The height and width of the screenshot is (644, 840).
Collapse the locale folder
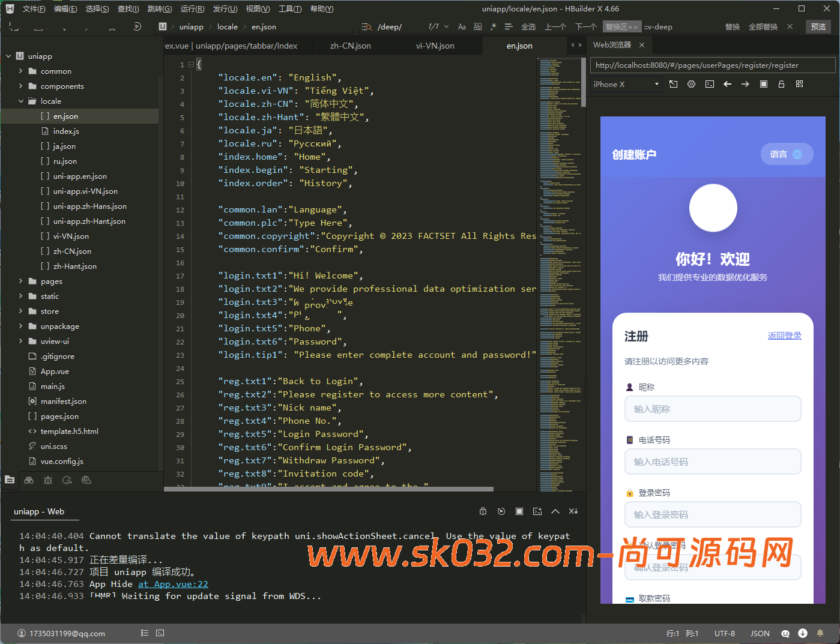point(21,101)
